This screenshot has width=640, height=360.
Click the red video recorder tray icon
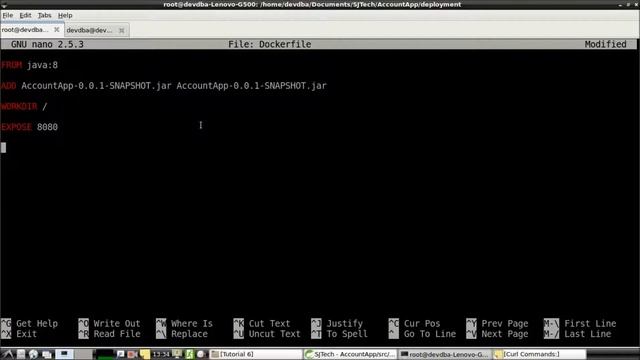[x=132, y=354]
